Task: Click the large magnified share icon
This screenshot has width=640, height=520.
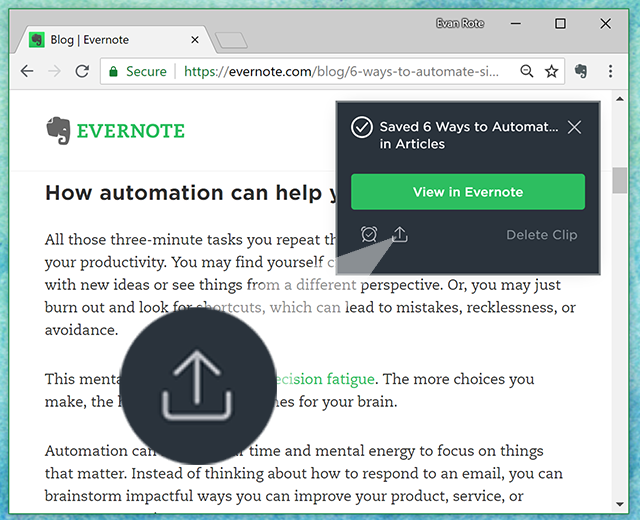Action: tap(198, 386)
